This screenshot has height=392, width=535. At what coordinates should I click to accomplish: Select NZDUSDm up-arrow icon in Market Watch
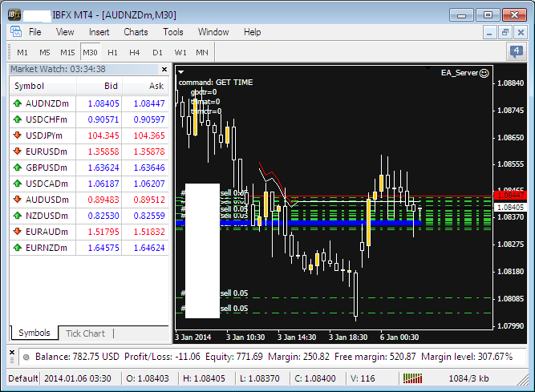pos(18,216)
